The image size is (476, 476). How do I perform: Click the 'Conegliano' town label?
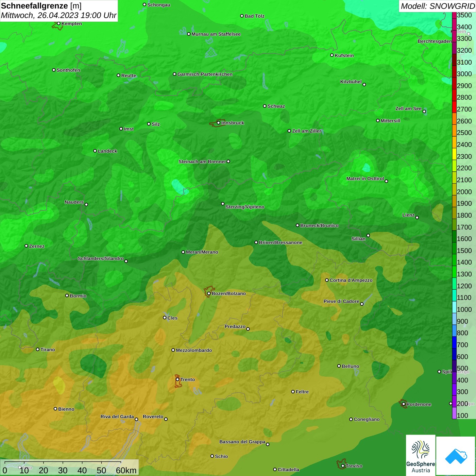pyautogui.click(x=367, y=419)
